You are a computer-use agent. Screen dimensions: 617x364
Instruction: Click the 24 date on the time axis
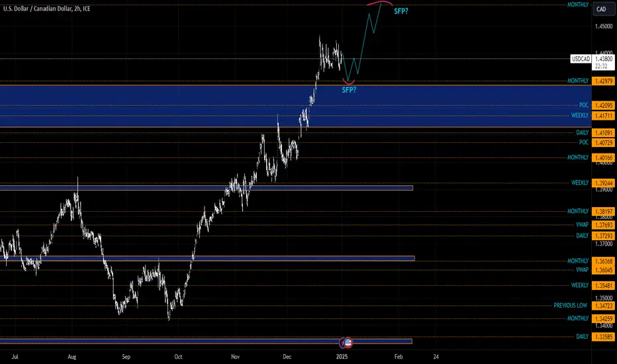pos(436,357)
